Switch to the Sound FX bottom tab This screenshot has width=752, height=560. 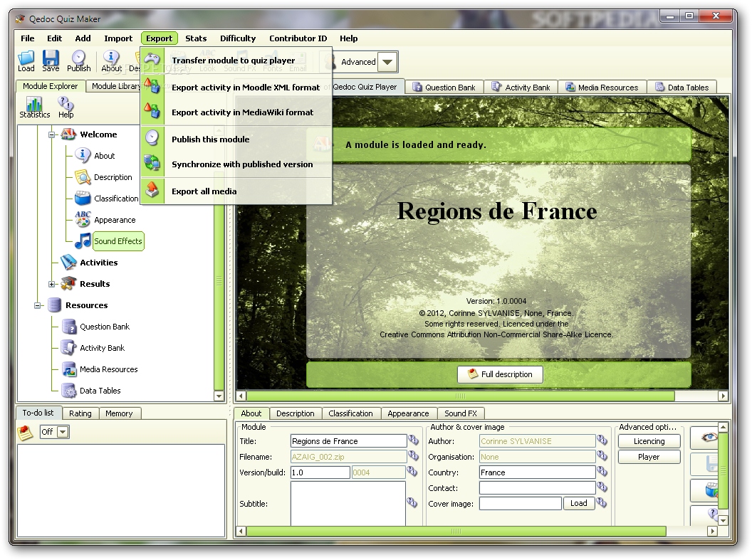click(461, 413)
